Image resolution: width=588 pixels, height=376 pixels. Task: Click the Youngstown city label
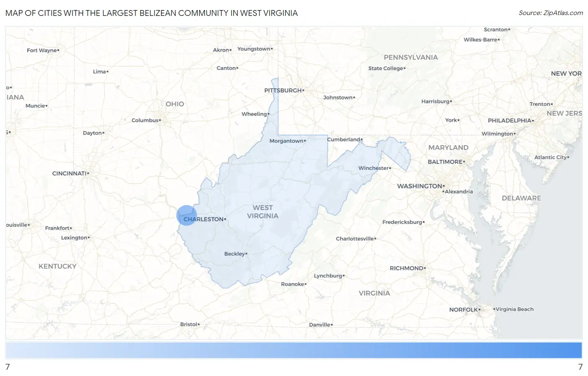tap(254, 49)
